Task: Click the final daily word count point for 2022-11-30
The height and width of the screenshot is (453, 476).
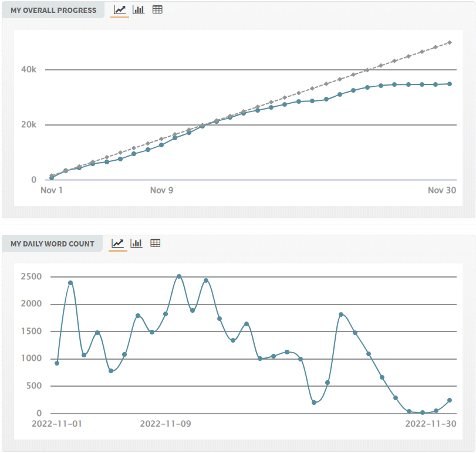Action: (x=450, y=400)
